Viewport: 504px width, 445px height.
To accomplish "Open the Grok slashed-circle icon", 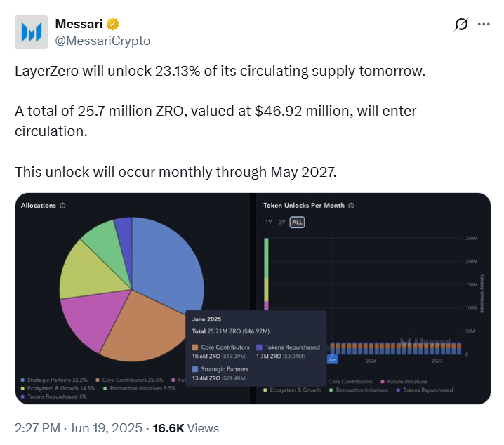I will (x=461, y=25).
